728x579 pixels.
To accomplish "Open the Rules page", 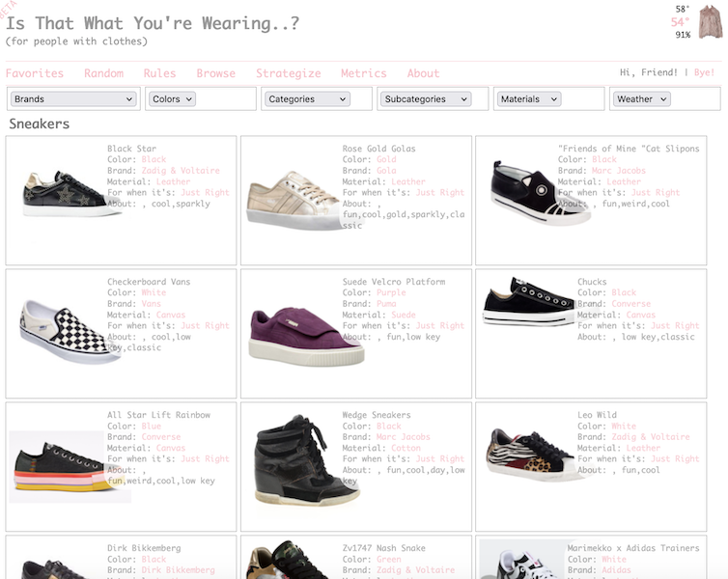I will tap(159, 73).
